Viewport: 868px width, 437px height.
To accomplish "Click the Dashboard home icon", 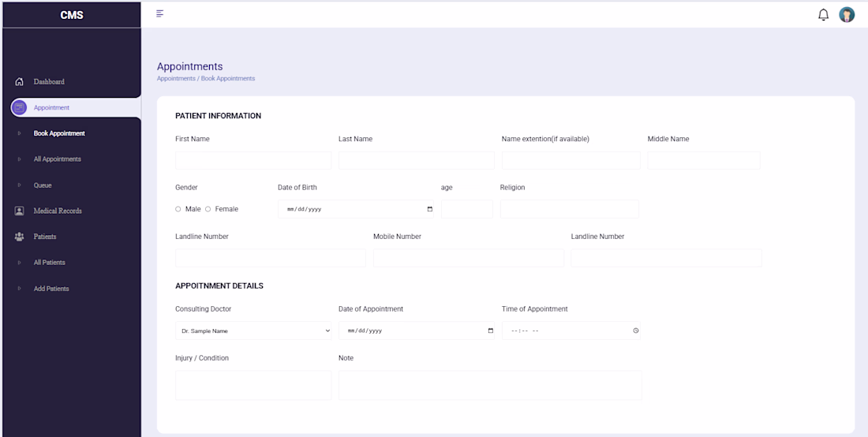I will point(20,82).
